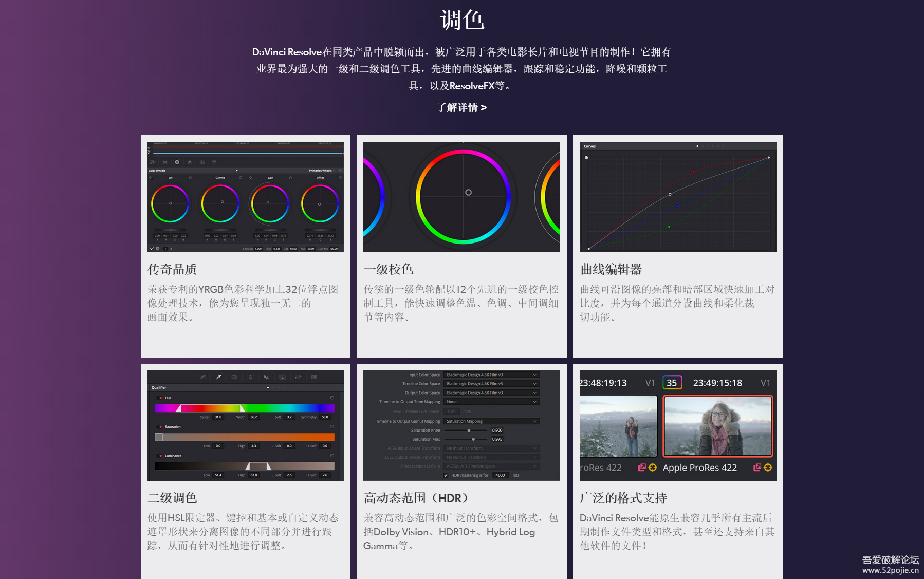Select clip number 35 badge
924x579 pixels.
click(672, 383)
